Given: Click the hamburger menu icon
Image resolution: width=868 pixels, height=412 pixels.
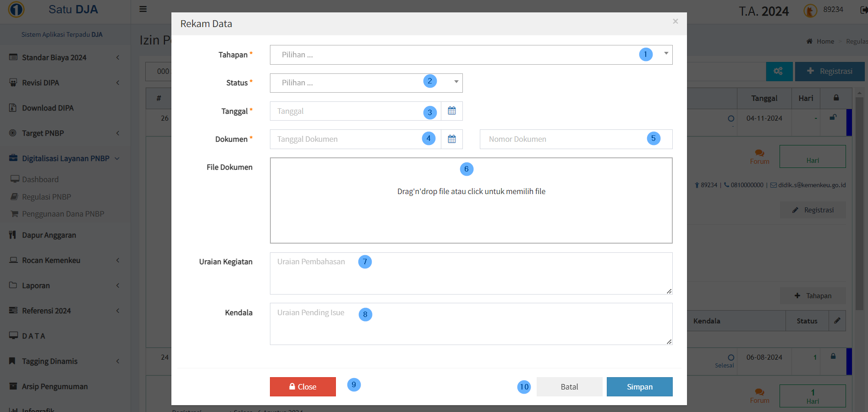Looking at the screenshot, I should pyautogui.click(x=143, y=9).
